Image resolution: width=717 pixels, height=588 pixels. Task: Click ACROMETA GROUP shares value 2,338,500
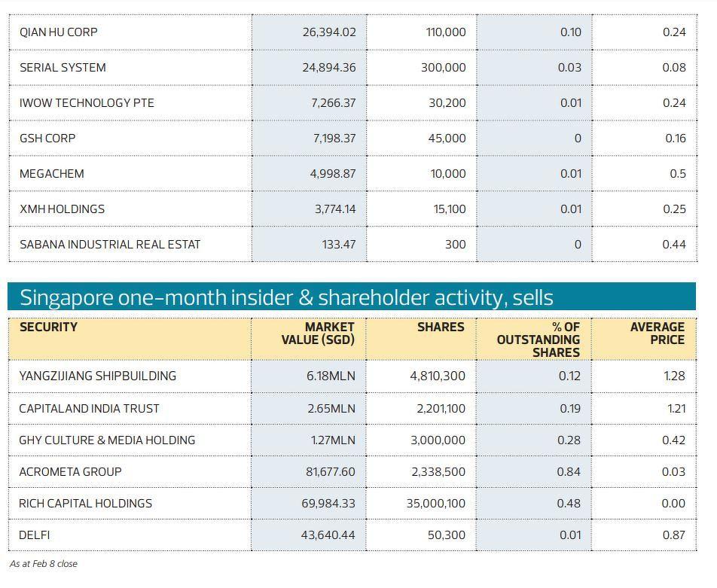click(x=438, y=472)
